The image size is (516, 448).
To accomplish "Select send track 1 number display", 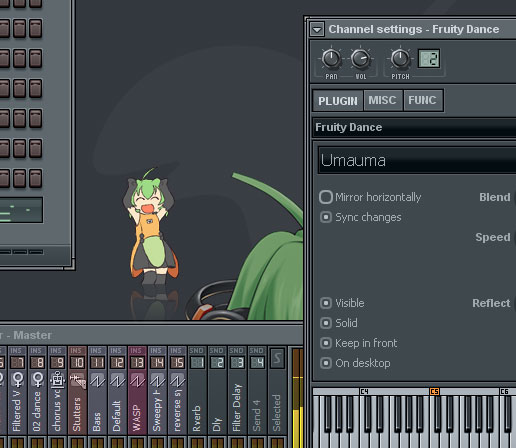I will (197, 362).
